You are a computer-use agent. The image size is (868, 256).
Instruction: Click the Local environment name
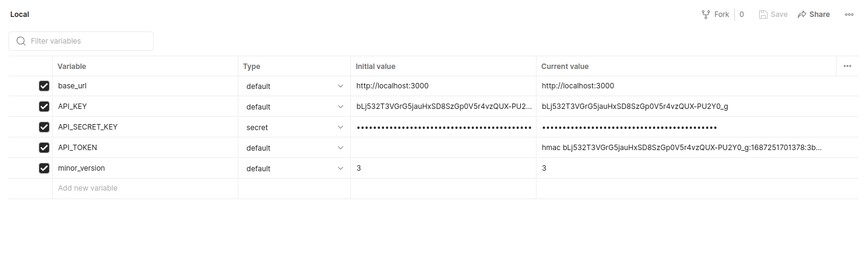20,15
